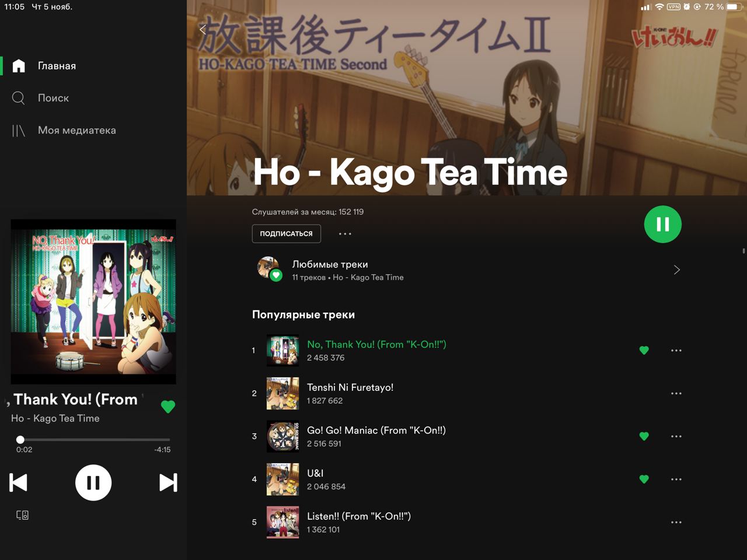The image size is (747, 560).
Task: Open artist options next to Подписаться
Action: coord(345,234)
